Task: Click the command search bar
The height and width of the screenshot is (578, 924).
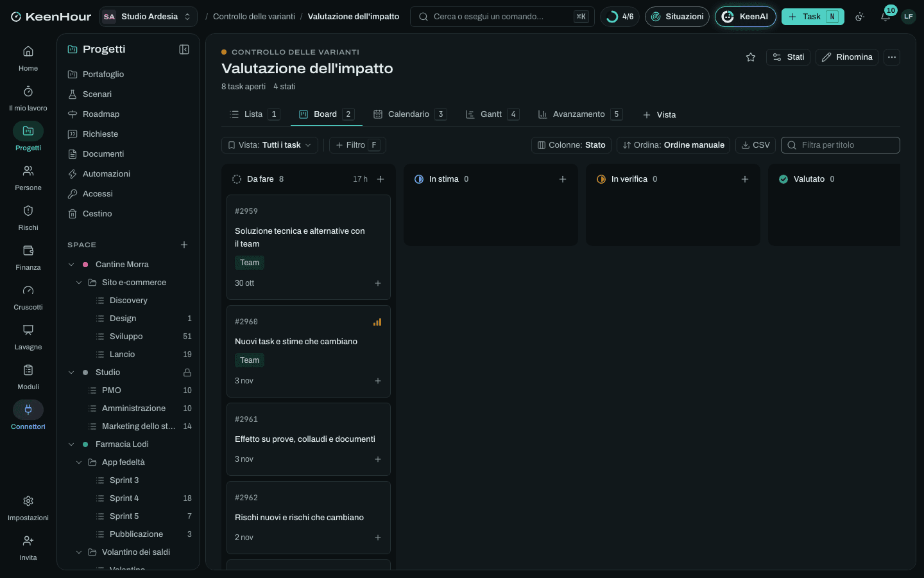Action: pyautogui.click(x=502, y=17)
